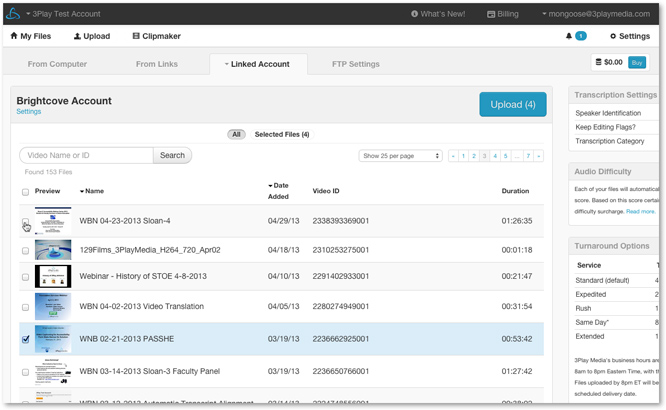Image resolution: width=666 pixels, height=410 pixels.
Task: Go to page 7 of results
Action: point(528,156)
